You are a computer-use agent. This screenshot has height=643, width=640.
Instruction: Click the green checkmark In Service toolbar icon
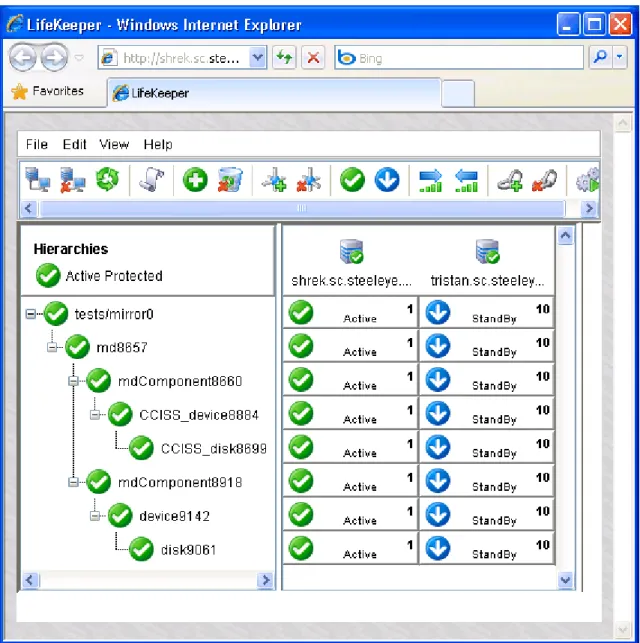(353, 180)
